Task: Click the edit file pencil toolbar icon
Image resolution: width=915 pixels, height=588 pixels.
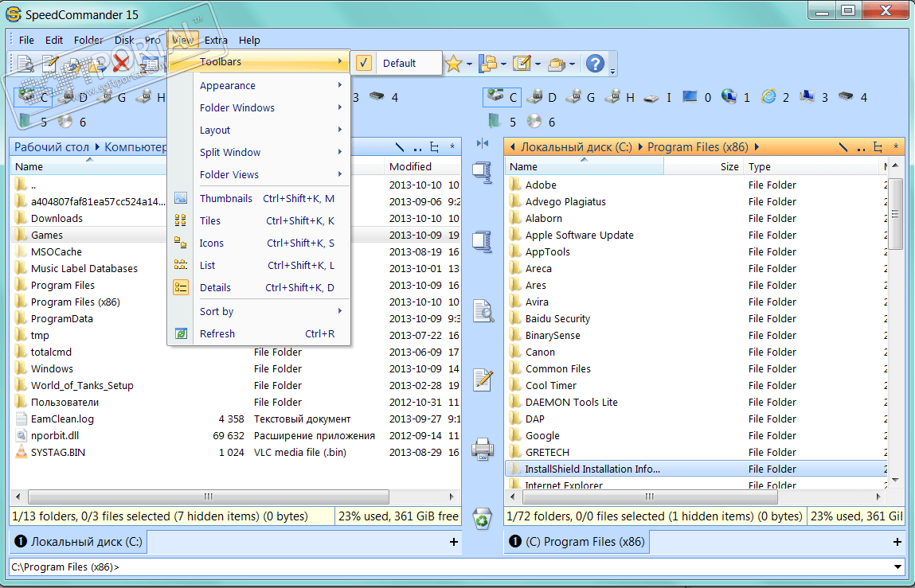Action: click(x=50, y=63)
